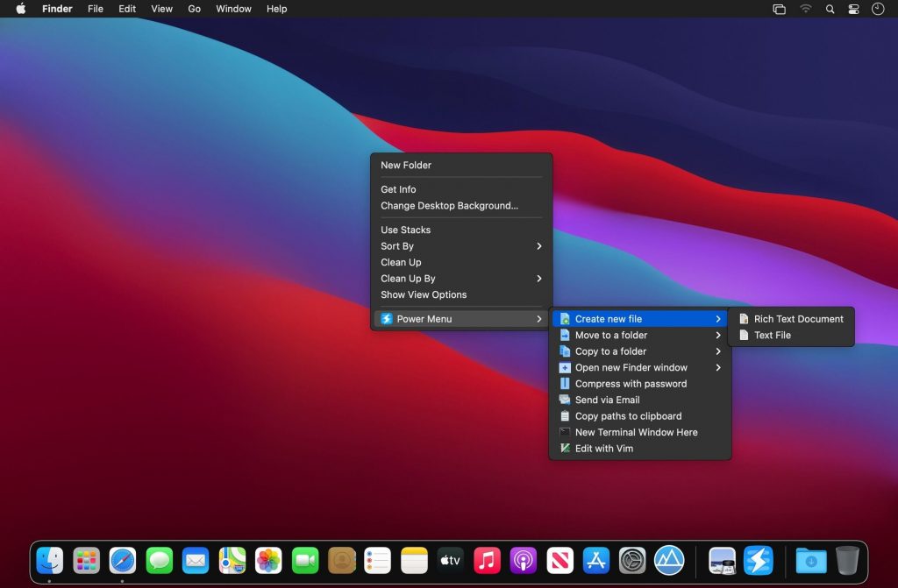Select the Create new file icon
898x588 pixels.
[x=564, y=319]
